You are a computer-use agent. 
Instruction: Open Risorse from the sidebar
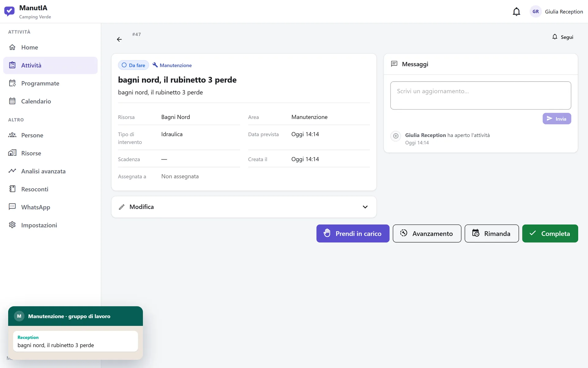(x=51, y=153)
